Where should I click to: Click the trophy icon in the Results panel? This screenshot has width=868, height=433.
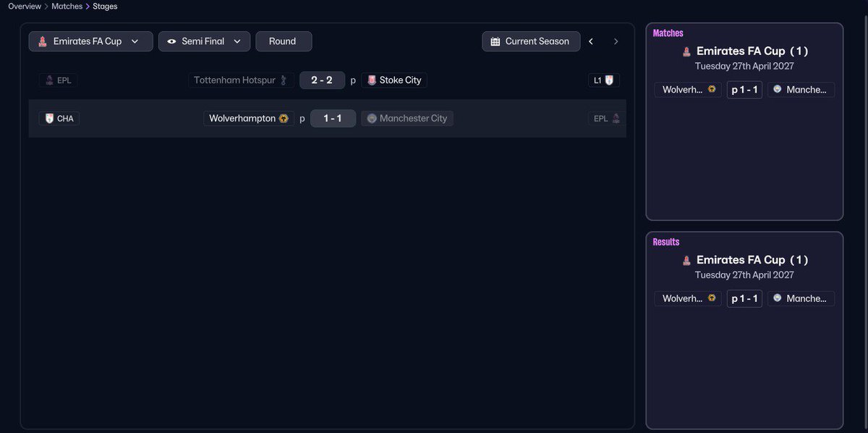pyautogui.click(x=686, y=261)
